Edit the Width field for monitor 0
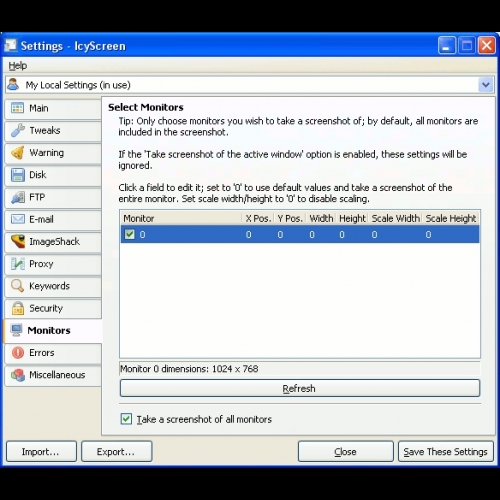The image size is (500, 500). coord(312,235)
